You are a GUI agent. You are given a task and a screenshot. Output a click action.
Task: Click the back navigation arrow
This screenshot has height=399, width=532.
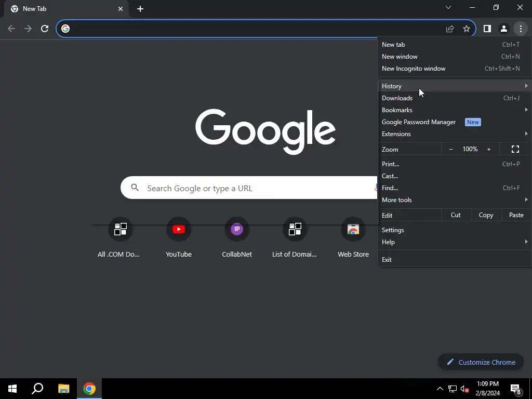11,29
